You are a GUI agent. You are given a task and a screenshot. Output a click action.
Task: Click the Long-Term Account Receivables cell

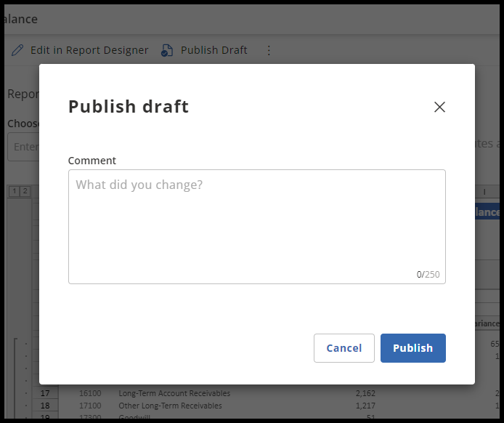(174, 393)
